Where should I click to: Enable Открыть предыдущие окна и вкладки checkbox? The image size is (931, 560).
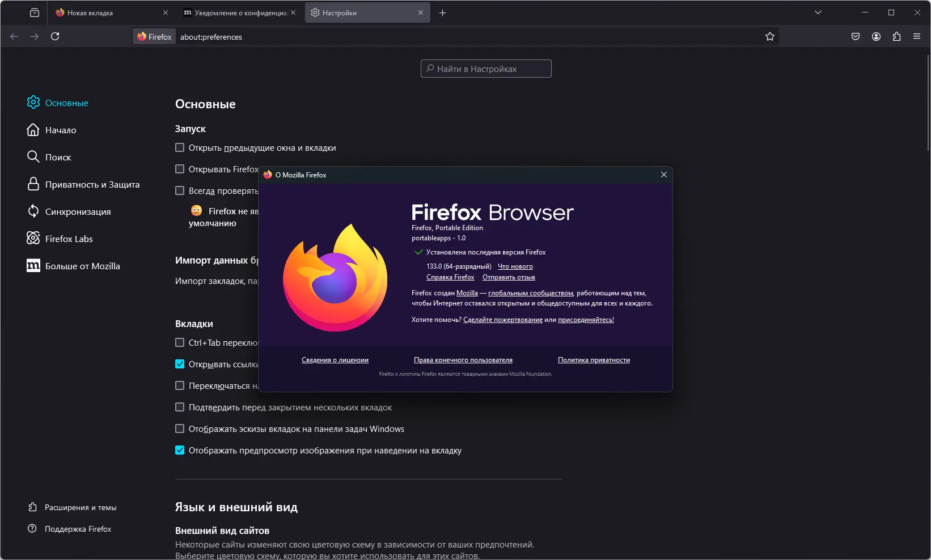(180, 147)
